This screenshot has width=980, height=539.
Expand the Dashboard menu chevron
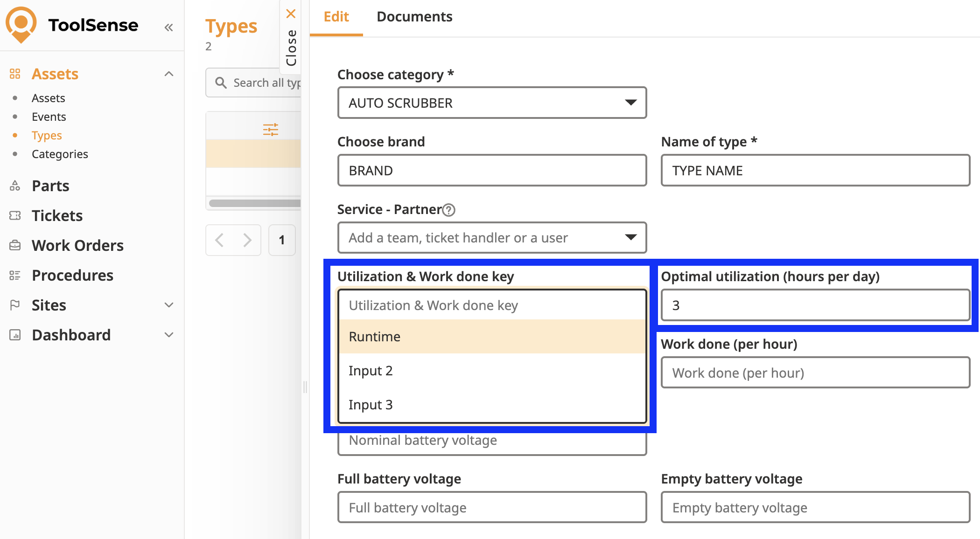click(169, 335)
